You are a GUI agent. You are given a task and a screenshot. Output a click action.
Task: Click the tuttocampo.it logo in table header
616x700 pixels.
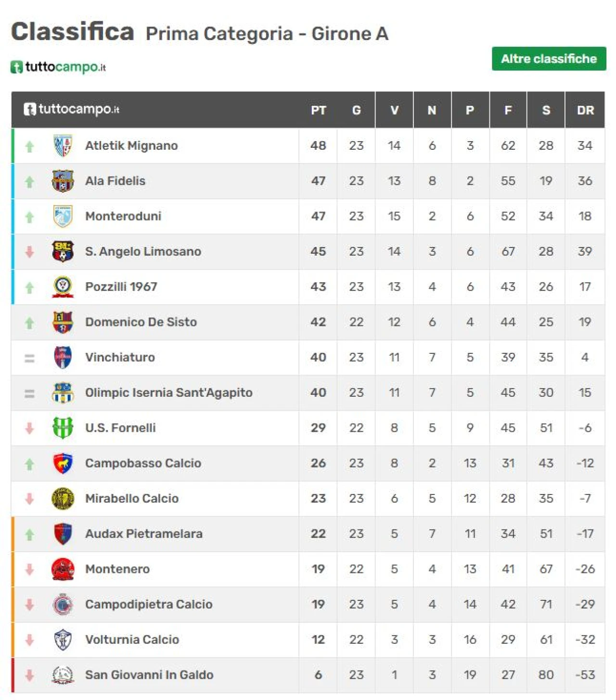tap(72, 109)
